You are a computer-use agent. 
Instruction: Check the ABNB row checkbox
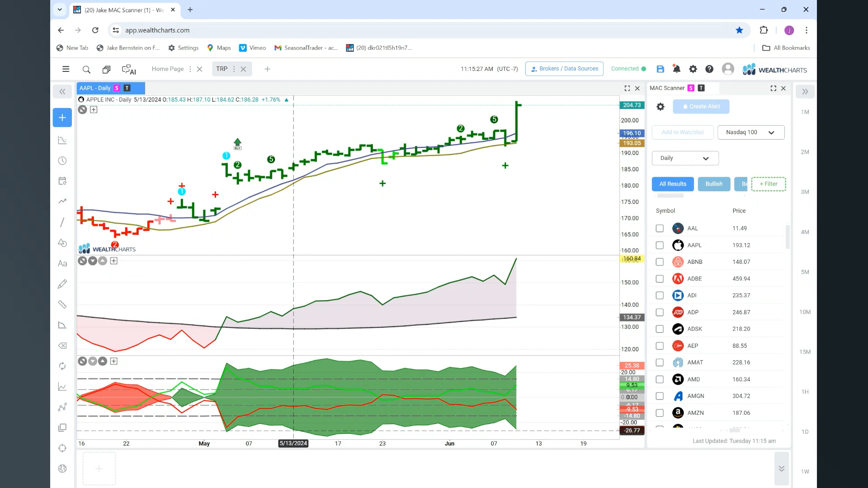click(x=660, y=262)
